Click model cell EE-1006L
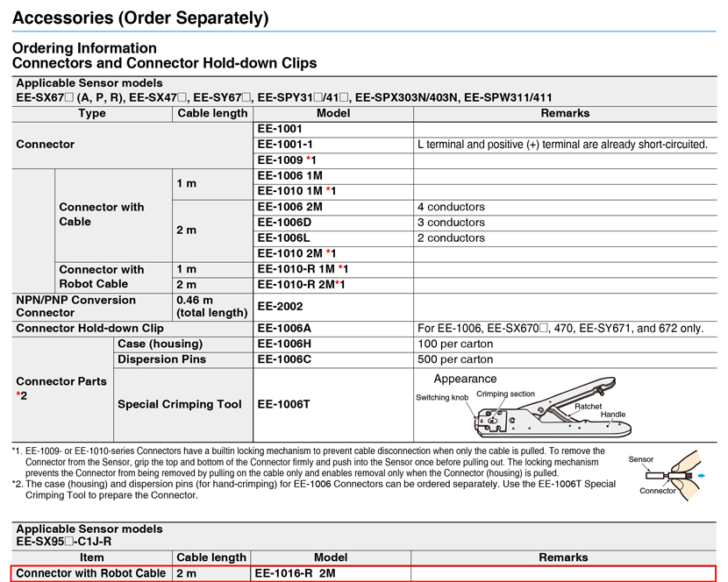Screen dimensions: 728x582 tap(333, 238)
